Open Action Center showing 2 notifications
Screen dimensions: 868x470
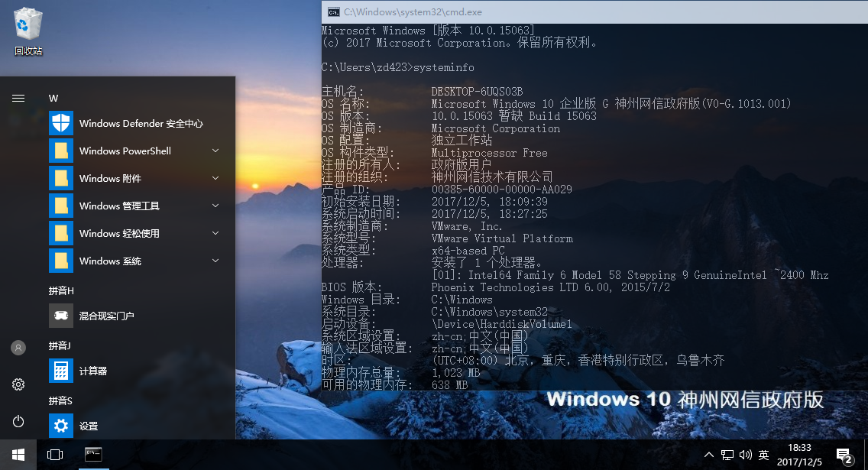[846, 455]
